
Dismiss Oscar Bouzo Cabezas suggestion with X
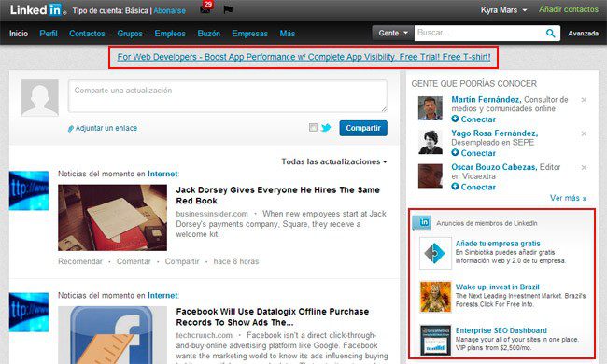pos(584,167)
